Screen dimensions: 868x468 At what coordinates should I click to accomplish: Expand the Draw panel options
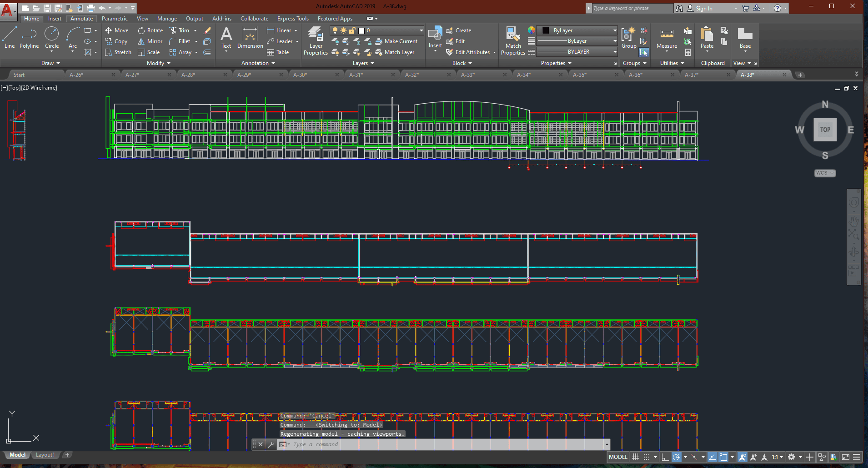[x=50, y=63]
